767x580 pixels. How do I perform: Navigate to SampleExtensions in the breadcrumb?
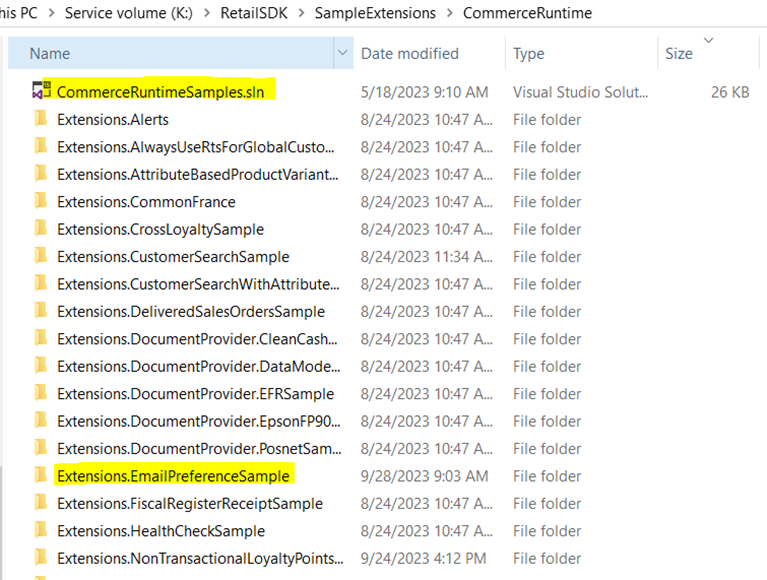click(x=375, y=13)
